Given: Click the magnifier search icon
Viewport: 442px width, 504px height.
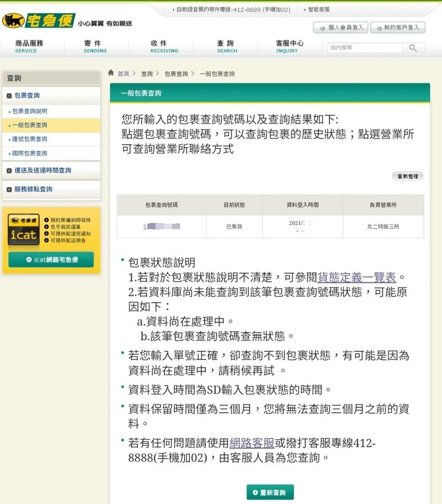Looking at the screenshot, I should click(x=413, y=48).
